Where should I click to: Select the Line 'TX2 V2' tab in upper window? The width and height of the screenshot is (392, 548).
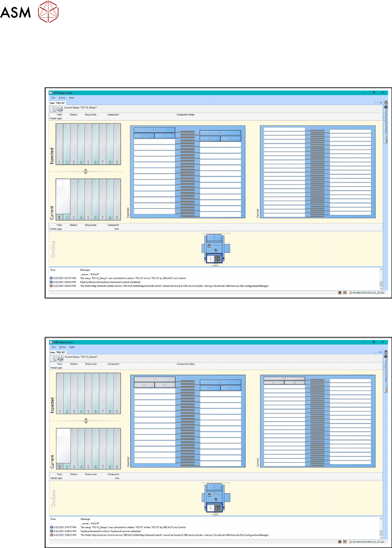point(57,103)
